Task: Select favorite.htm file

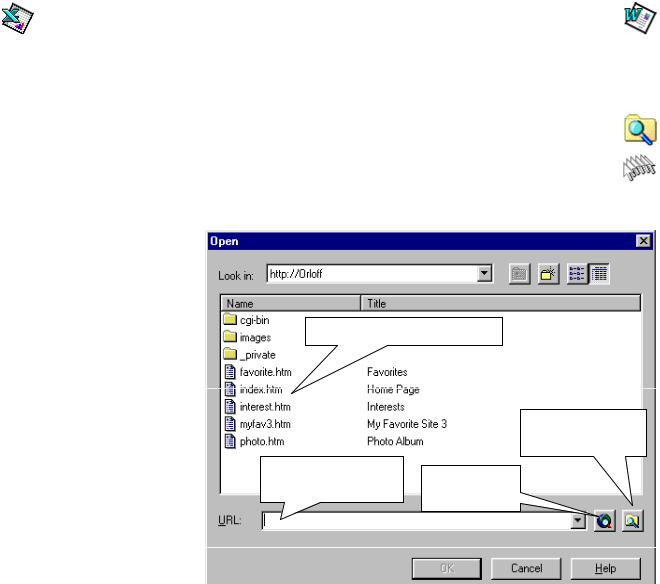Action: click(x=265, y=372)
